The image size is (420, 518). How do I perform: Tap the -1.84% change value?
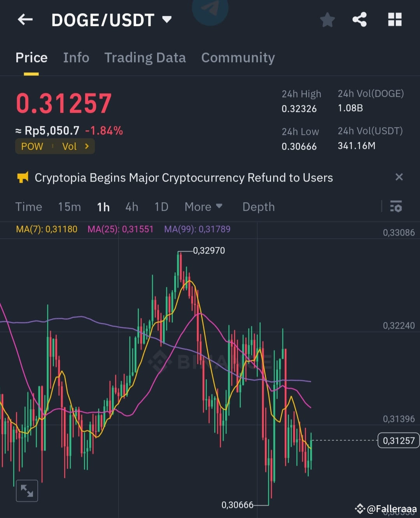point(104,131)
